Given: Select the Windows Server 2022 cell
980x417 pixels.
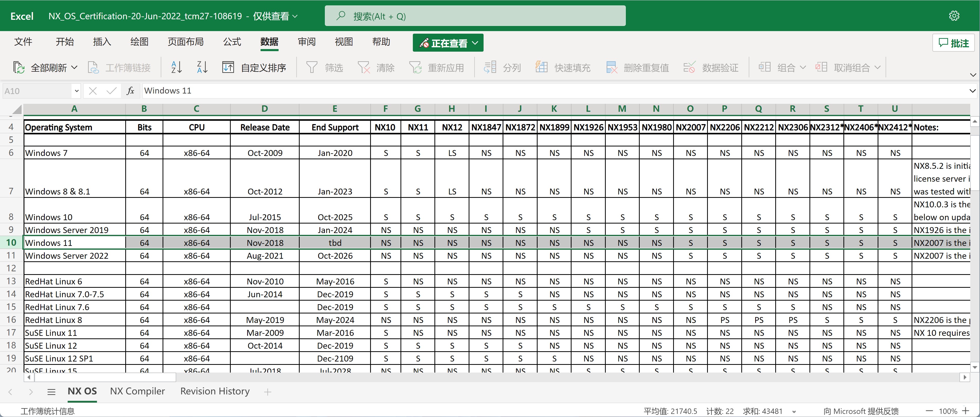Looking at the screenshot, I should 75,256.
